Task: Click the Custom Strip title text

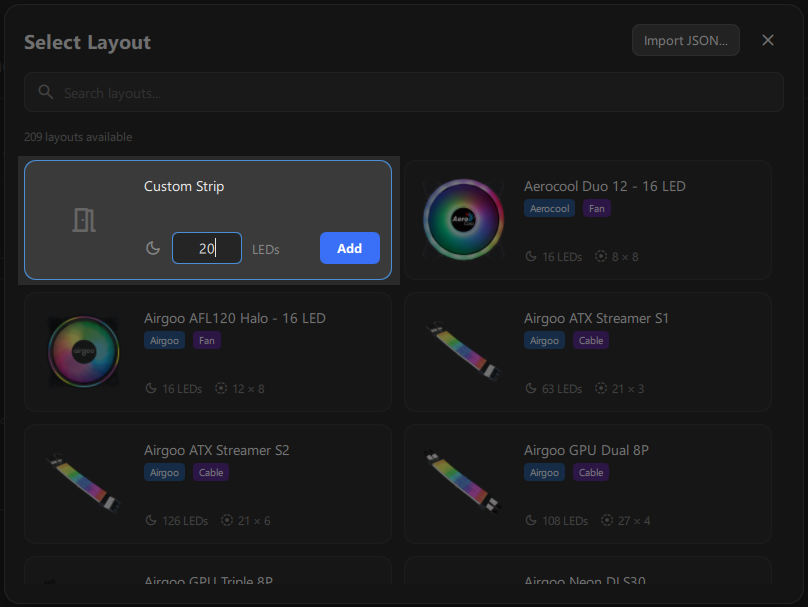Action: (x=184, y=186)
